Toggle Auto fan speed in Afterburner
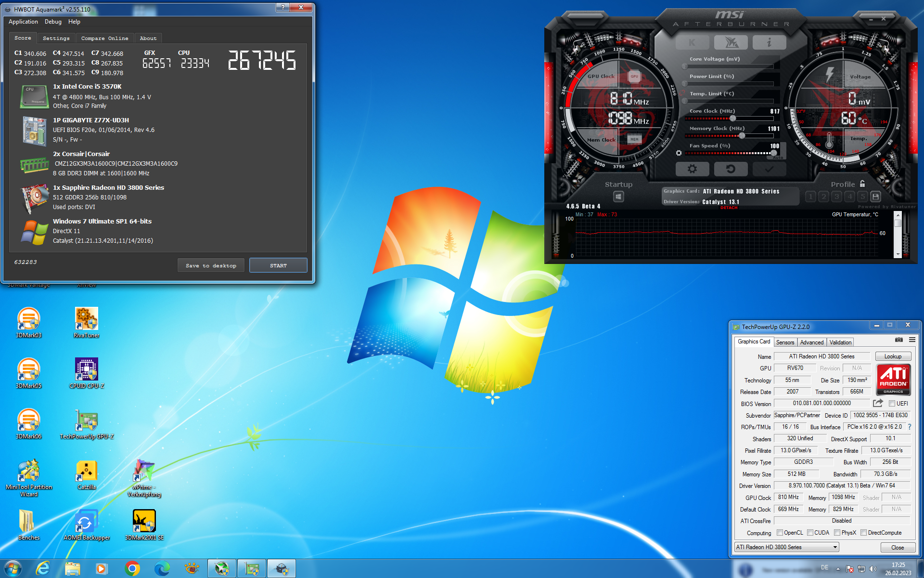 point(778,158)
